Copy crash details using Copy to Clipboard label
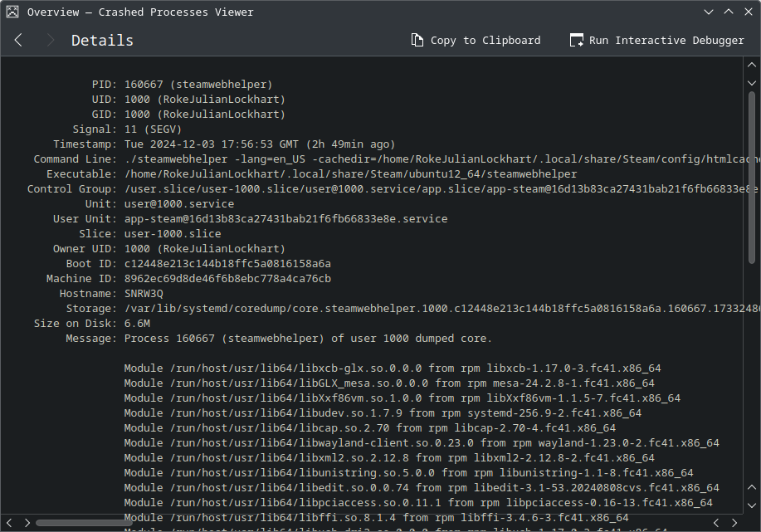Image resolution: width=761 pixels, height=532 pixels. pos(485,41)
